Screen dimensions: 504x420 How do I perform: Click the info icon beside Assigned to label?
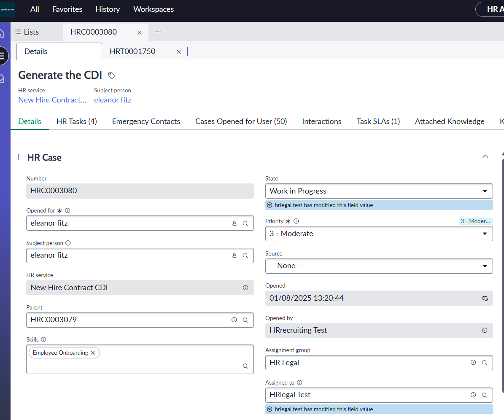click(x=299, y=382)
